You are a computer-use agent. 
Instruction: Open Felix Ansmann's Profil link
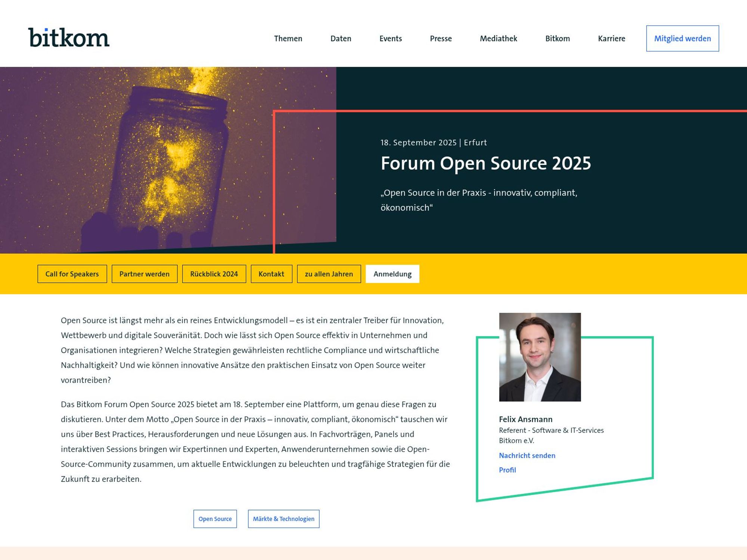click(x=507, y=470)
